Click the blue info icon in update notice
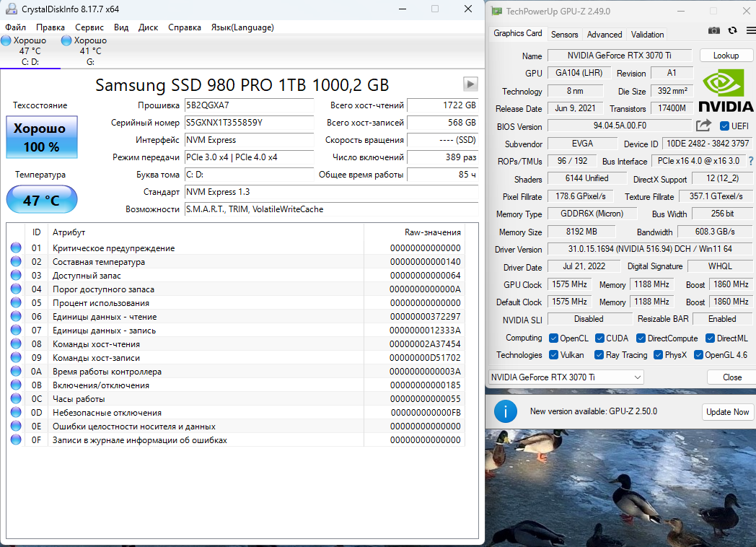 (x=505, y=411)
